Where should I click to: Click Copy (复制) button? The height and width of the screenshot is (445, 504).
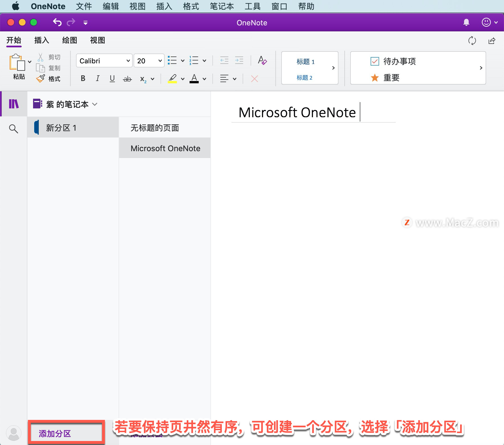pos(48,68)
